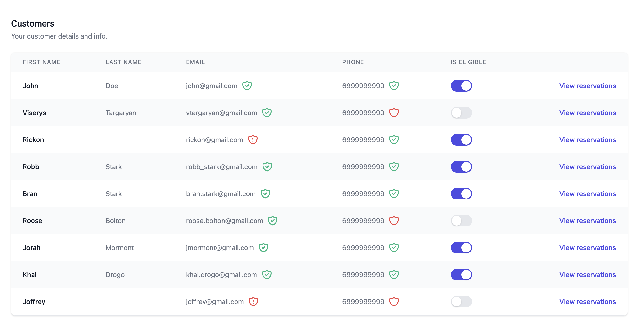Open Khal Drogo's View reservations link
Image resolution: width=644 pixels, height=332 pixels.
click(587, 275)
